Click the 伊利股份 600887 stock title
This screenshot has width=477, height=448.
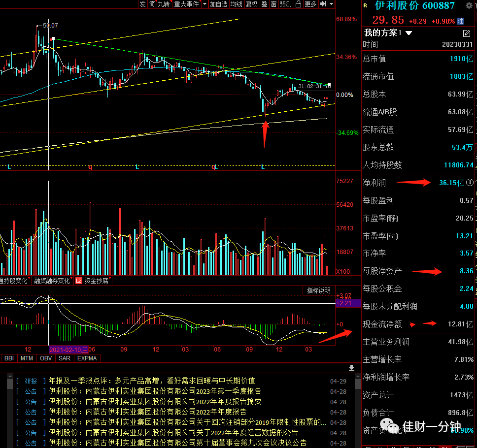click(x=415, y=5)
